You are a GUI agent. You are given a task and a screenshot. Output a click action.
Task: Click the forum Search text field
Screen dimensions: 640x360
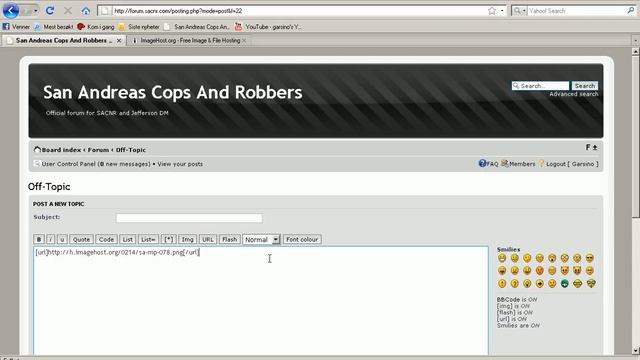[x=540, y=86]
